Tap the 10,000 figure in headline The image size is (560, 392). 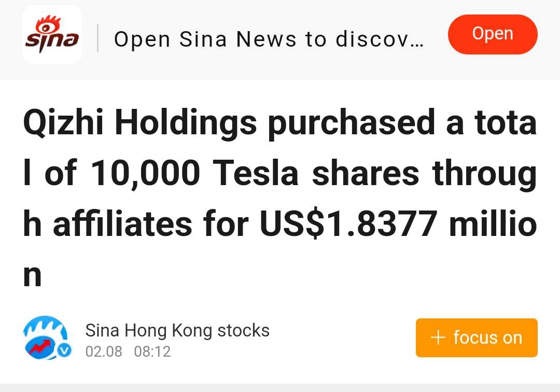coord(145,174)
